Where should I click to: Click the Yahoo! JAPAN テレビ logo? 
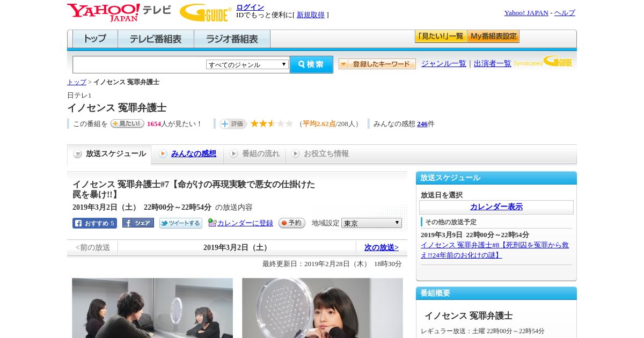coord(119,12)
